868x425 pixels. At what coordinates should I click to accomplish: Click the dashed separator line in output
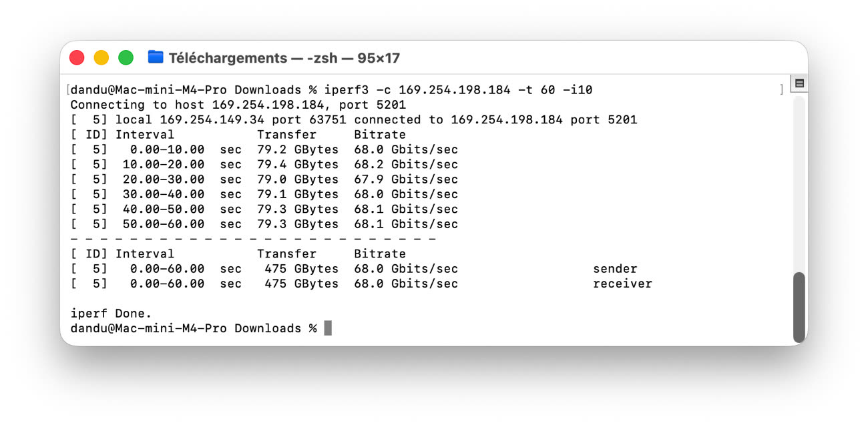point(253,239)
